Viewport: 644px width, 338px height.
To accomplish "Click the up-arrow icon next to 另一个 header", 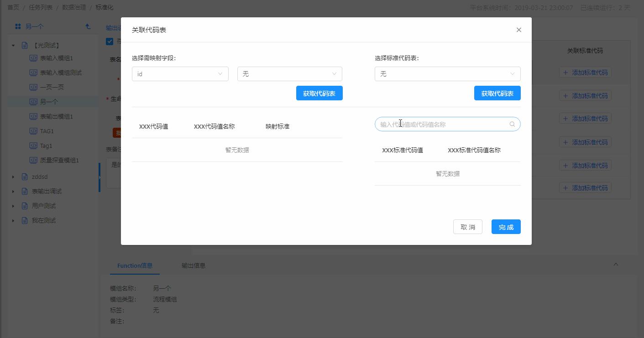I will [88, 26].
